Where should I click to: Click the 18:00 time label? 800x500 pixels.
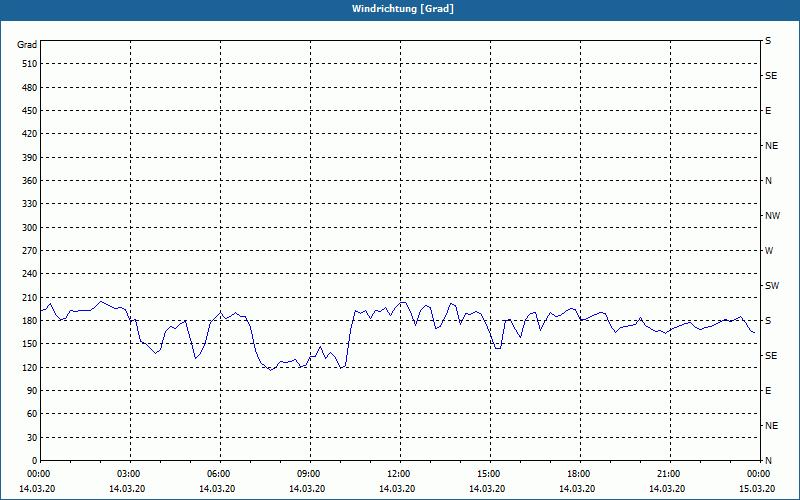[x=581, y=474]
